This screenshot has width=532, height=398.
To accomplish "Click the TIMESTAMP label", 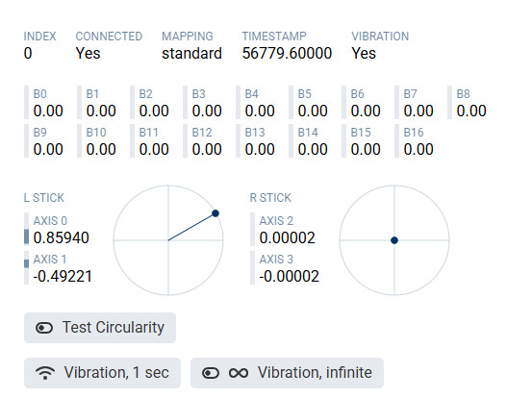I will point(274,37).
